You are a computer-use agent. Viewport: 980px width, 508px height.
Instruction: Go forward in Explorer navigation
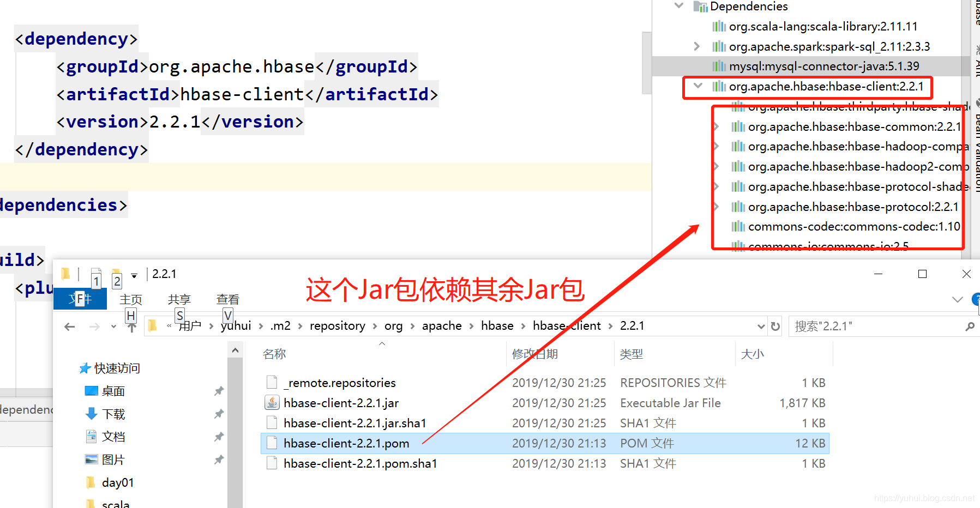(x=94, y=326)
